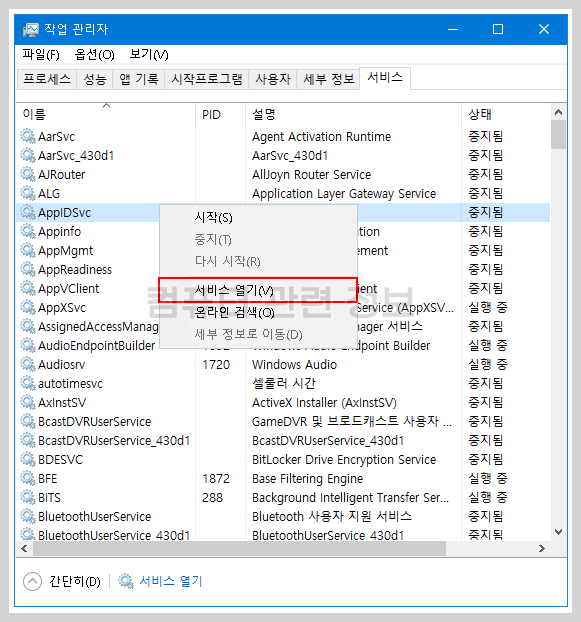Click the vertical scrollbar up arrow
The width and height of the screenshot is (581, 622).
pyautogui.click(x=558, y=112)
